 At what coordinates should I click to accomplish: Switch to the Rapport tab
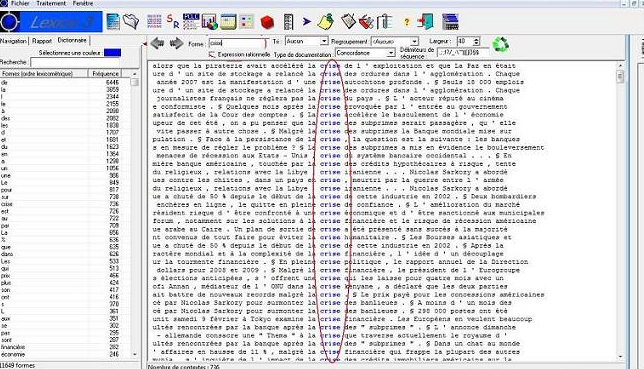[x=42, y=41]
